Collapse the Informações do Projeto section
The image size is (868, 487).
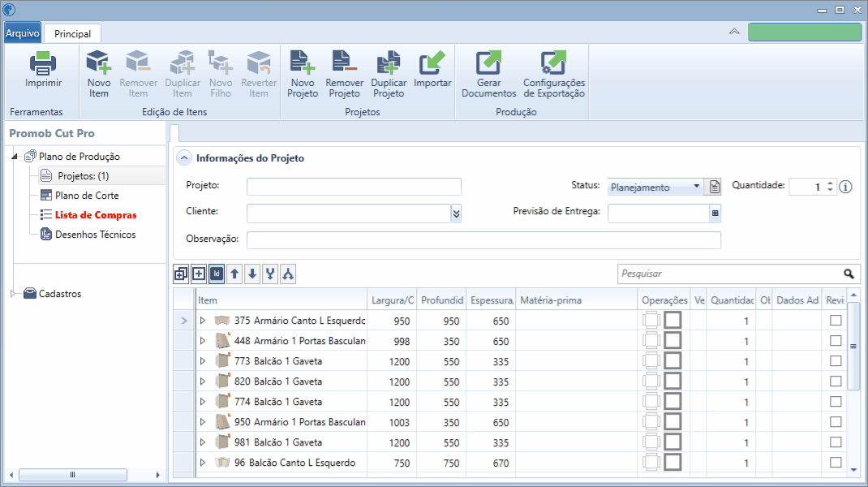pyautogui.click(x=184, y=158)
